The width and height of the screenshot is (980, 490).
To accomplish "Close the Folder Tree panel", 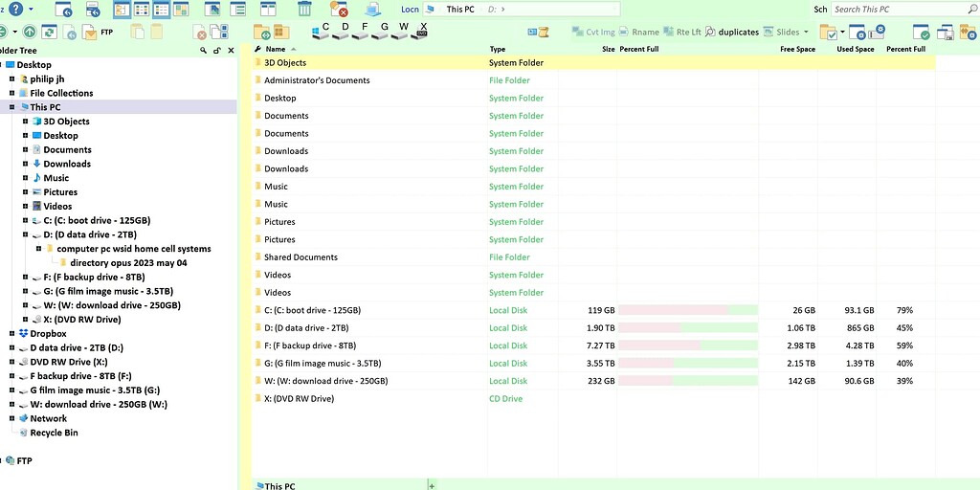I will point(231,51).
